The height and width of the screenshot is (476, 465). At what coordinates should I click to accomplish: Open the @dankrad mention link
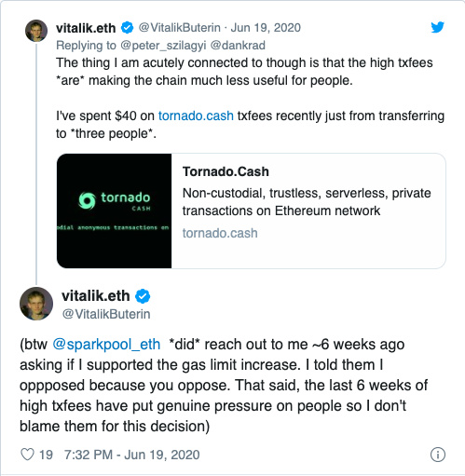click(x=238, y=46)
